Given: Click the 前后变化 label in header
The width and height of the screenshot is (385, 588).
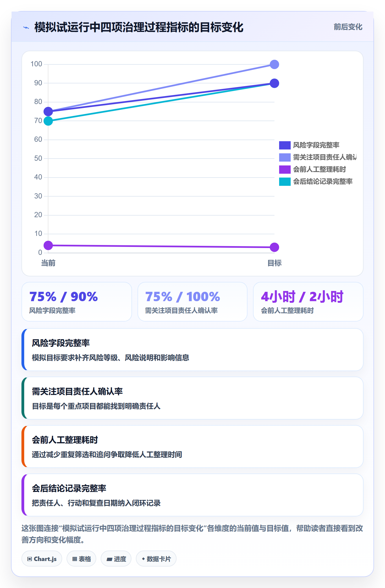Looking at the screenshot, I should [348, 27].
